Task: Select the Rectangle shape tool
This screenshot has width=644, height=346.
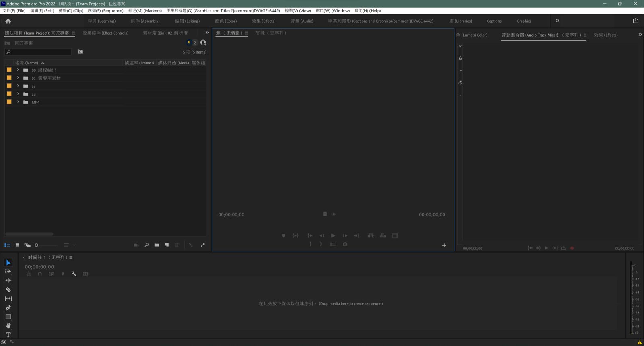Action: [x=8, y=317]
